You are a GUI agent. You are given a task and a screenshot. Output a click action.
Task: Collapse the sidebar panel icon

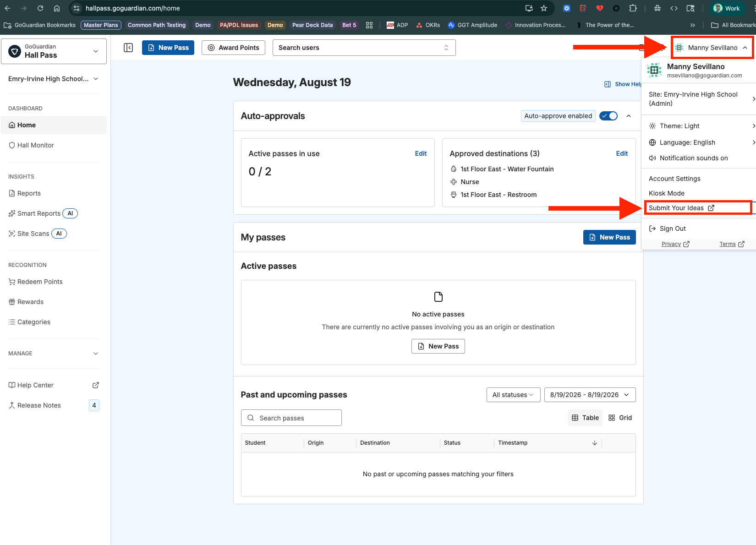click(128, 48)
